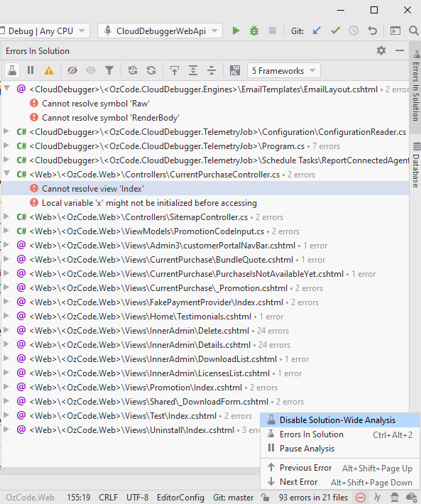Click the 155:19 caret position indicator

(78, 498)
